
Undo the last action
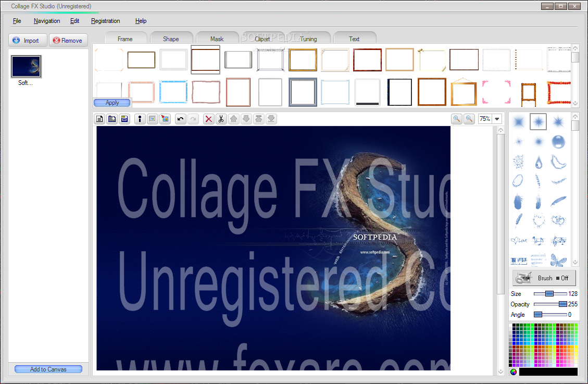[x=180, y=119]
